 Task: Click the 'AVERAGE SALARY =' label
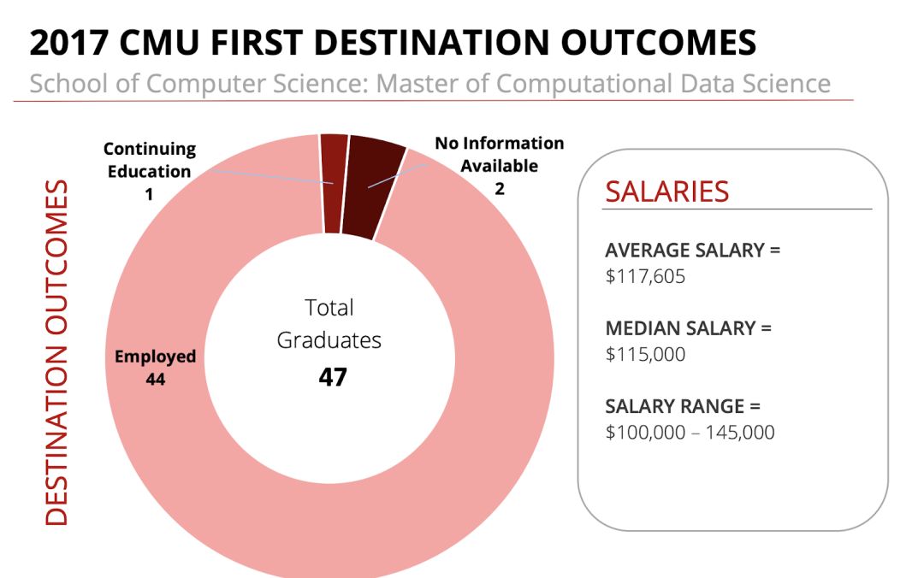click(692, 251)
